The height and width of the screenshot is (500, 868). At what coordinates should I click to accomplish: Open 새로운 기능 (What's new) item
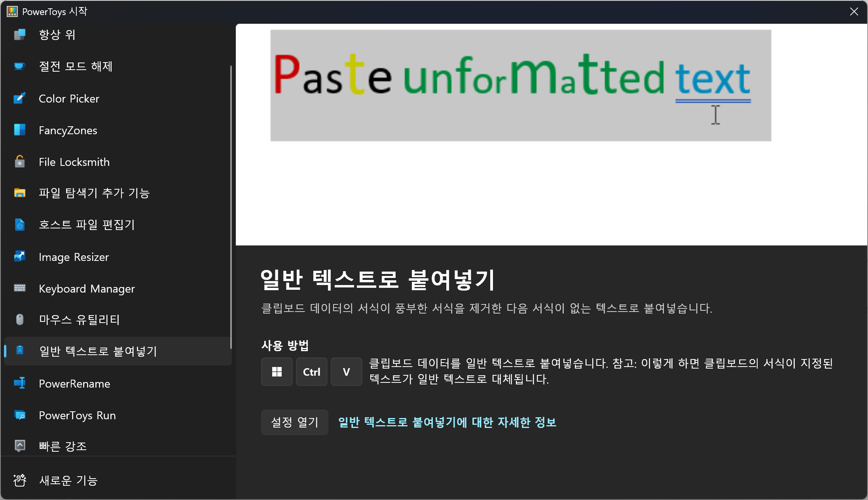click(x=68, y=480)
